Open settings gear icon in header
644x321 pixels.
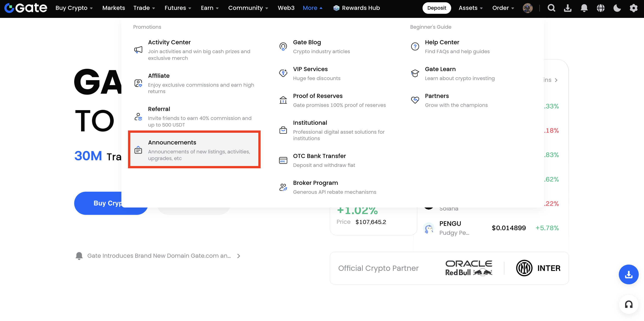pyautogui.click(x=633, y=8)
